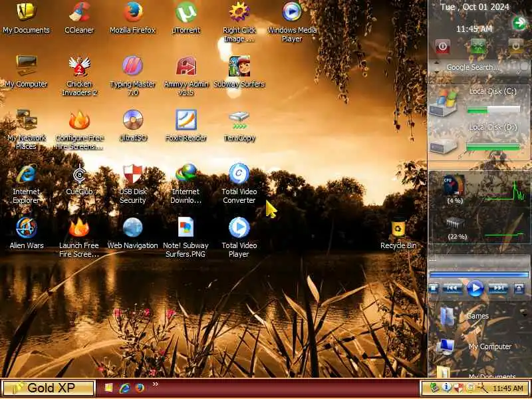The image size is (532, 399).
Task: Select Note! Subway Surfers.PNG file
Action: 186,237
